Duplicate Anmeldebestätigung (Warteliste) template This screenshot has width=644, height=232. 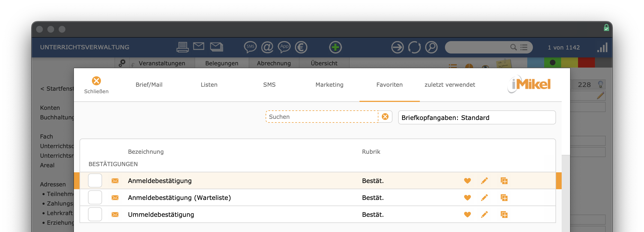click(x=504, y=198)
